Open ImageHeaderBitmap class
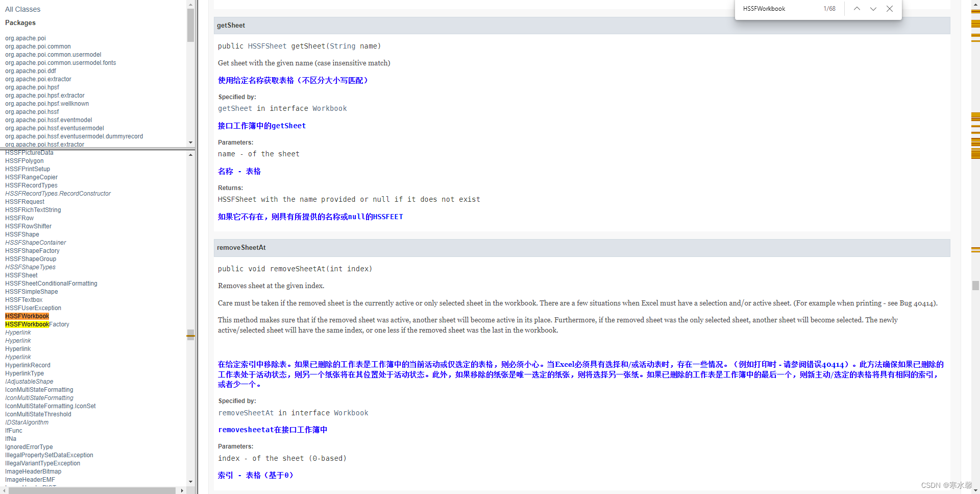Screen dimensions: 980x494 pyautogui.click(x=33, y=472)
